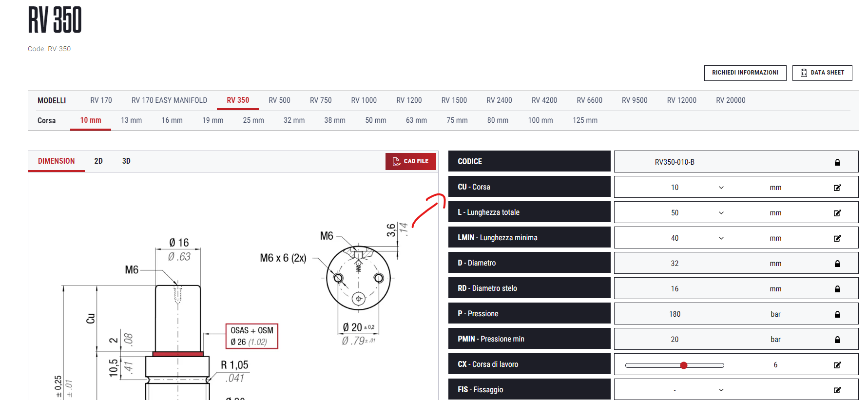
Task: Click lock icon in PMIN - Pressione min row
Action: (837, 340)
